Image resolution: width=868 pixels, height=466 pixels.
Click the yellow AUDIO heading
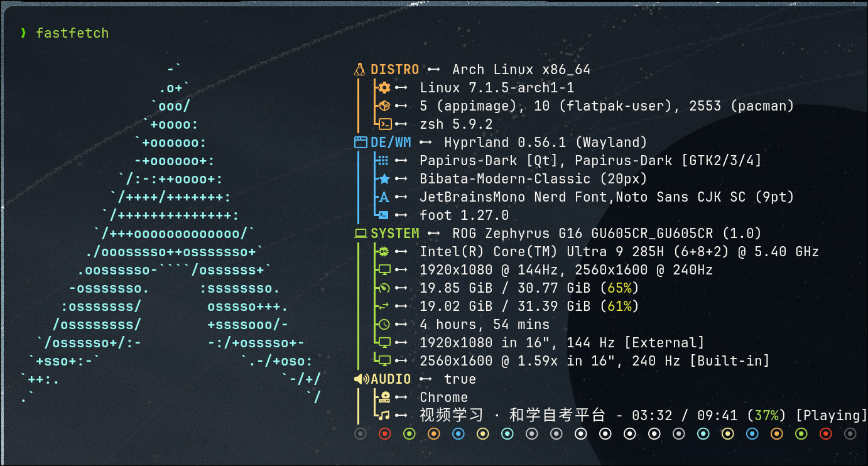tap(391, 379)
